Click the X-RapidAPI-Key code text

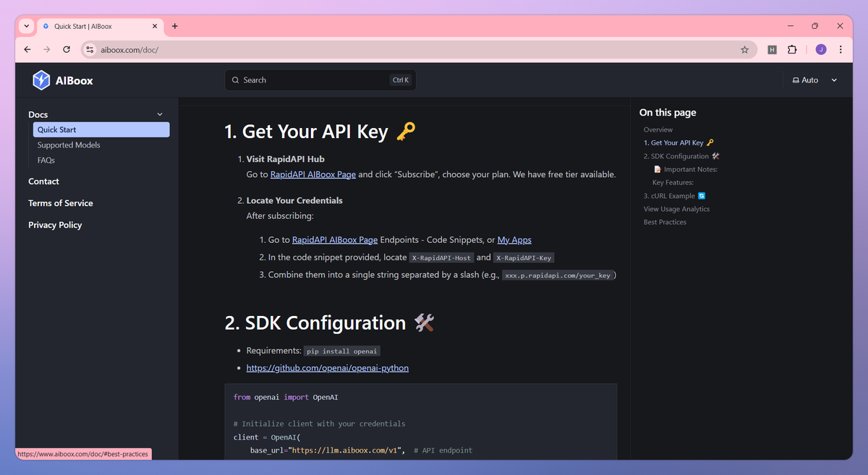point(524,257)
